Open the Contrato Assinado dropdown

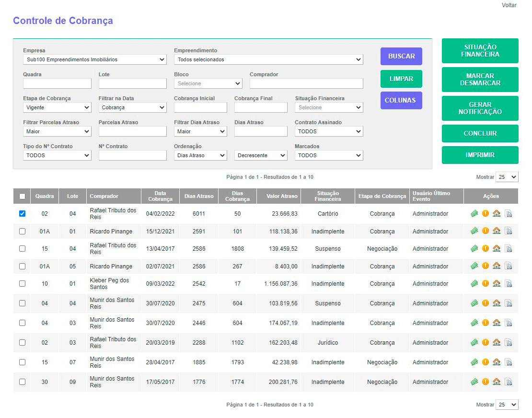point(328,131)
